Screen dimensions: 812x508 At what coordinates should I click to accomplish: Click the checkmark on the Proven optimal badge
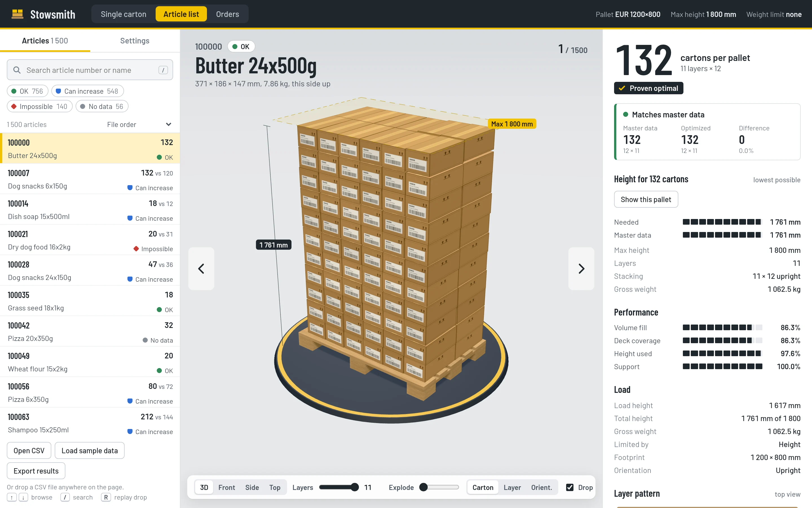click(x=622, y=88)
